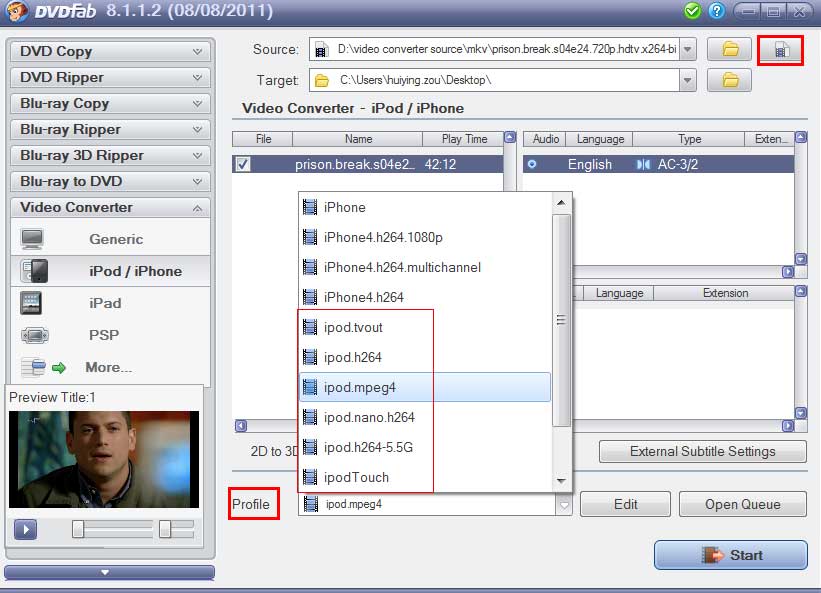Click the Name column header
The height and width of the screenshot is (593, 821).
coord(358,139)
